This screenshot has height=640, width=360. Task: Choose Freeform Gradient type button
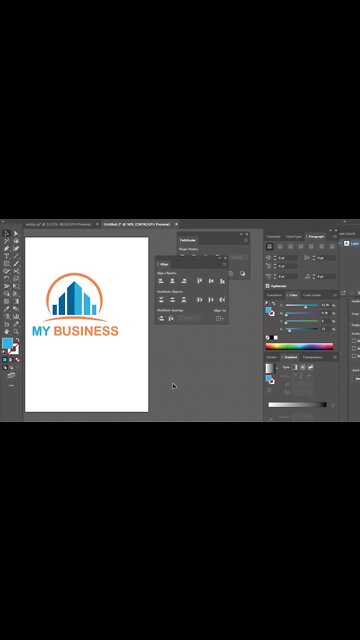coord(311,367)
